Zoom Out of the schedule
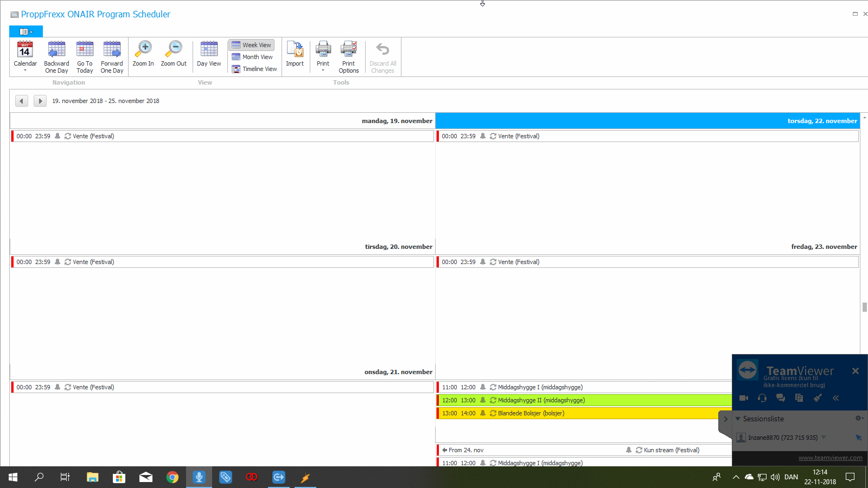Image resolution: width=868 pixels, height=488 pixels. [x=174, y=54]
